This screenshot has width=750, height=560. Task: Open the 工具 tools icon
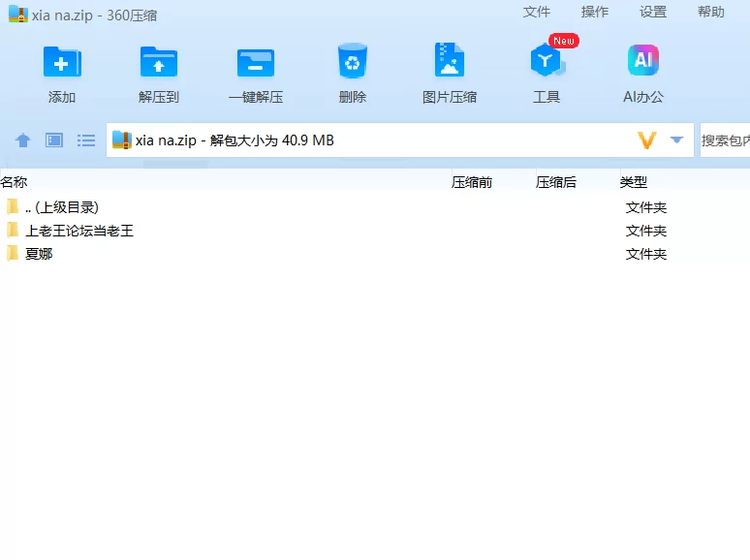click(x=547, y=60)
